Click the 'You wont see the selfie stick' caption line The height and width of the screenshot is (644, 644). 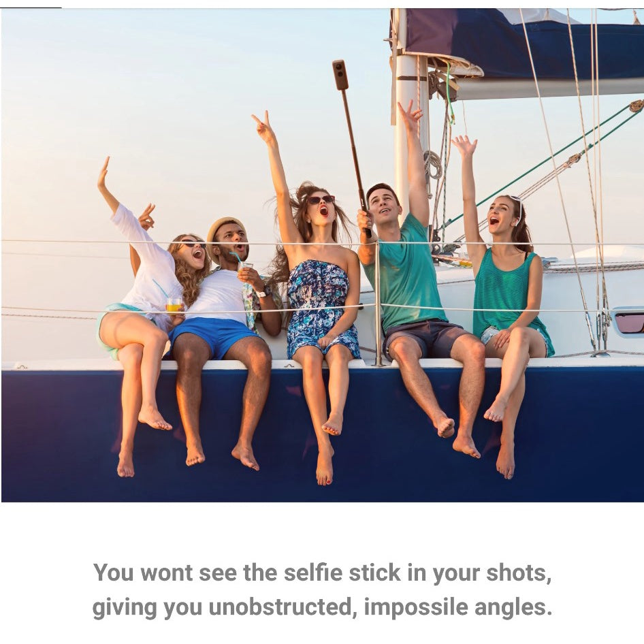click(x=322, y=573)
